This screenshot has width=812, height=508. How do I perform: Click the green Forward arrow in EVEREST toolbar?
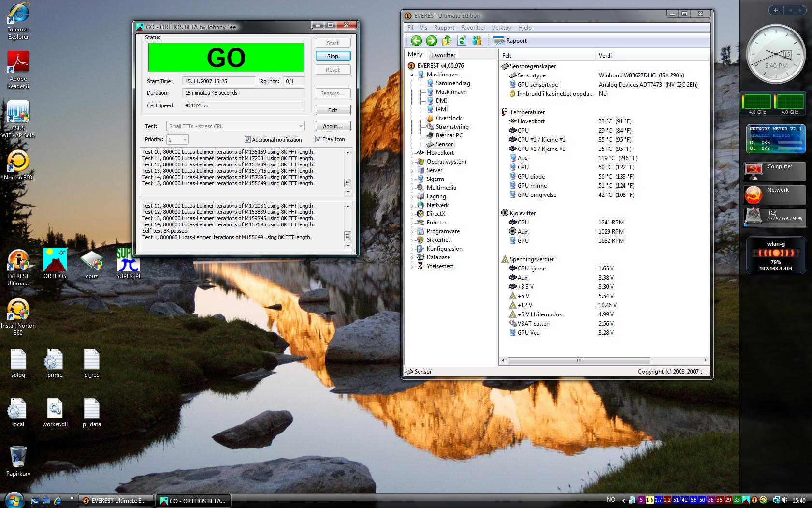point(432,41)
